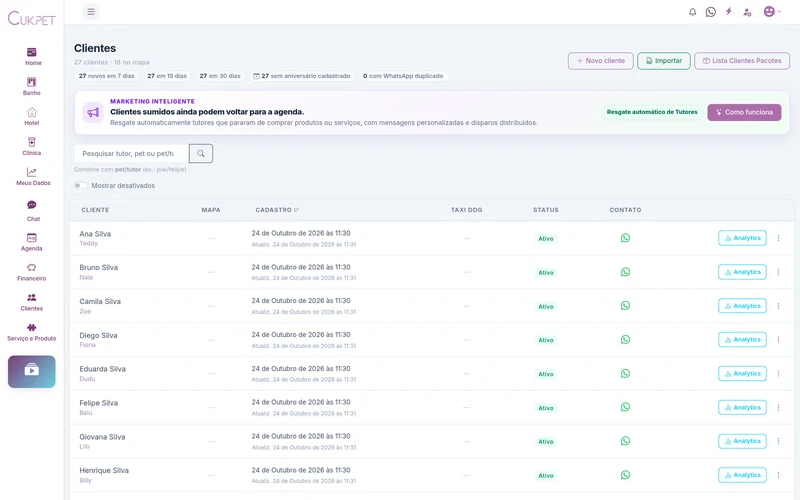The height and width of the screenshot is (500, 800).
Task: Open Lista Clientes Pacotes
Action: (x=742, y=61)
